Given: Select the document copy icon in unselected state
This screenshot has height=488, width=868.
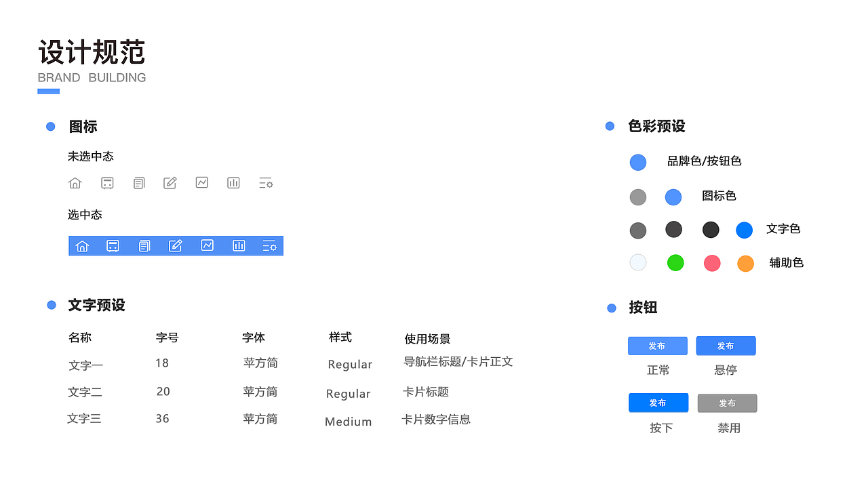Looking at the screenshot, I should pyautogui.click(x=138, y=182).
